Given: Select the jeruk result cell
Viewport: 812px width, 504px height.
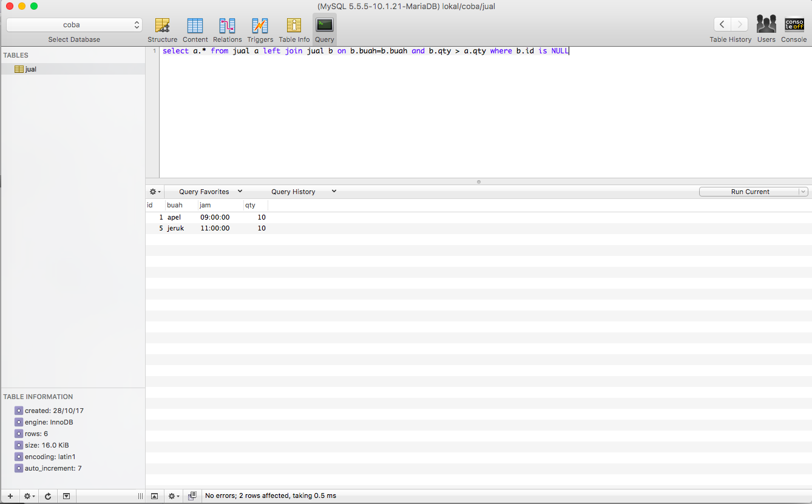Looking at the screenshot, I should (181, 228).
